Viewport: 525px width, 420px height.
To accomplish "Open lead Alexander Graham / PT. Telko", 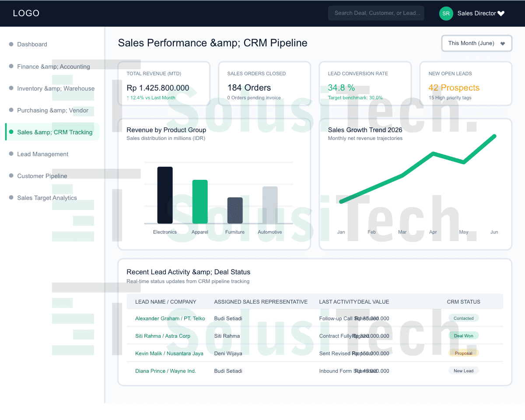I will [170, 318].
